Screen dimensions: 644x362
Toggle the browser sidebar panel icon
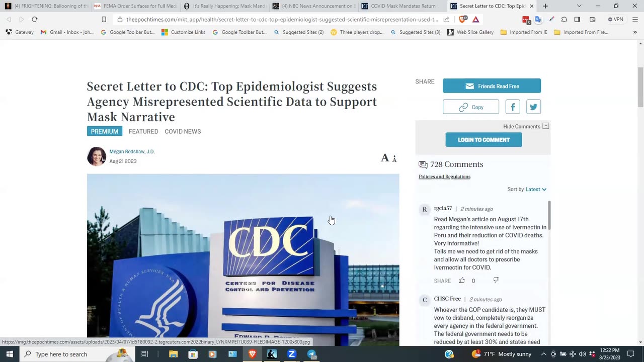(x=577, y=19)
